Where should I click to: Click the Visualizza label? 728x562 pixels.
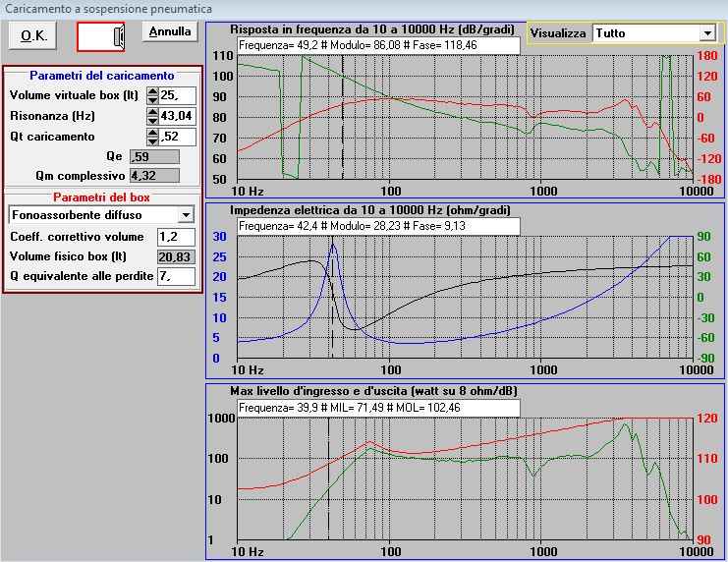[558, 33]
